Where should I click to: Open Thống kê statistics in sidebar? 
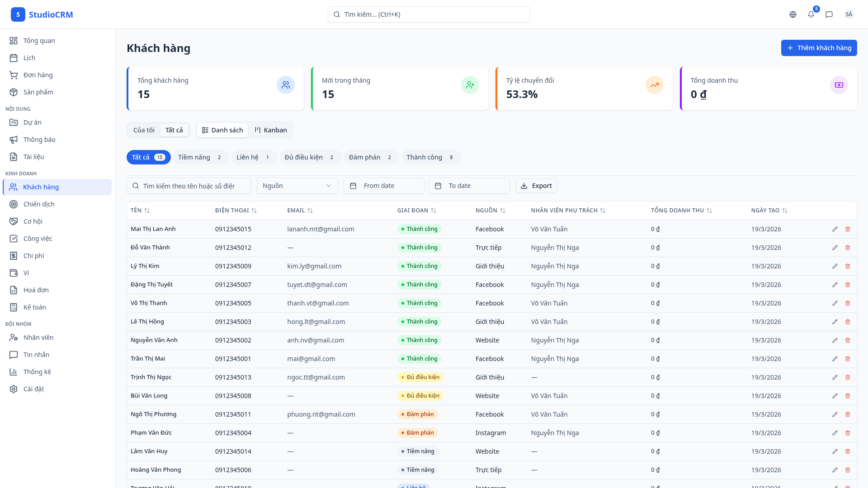pos(38,371)
